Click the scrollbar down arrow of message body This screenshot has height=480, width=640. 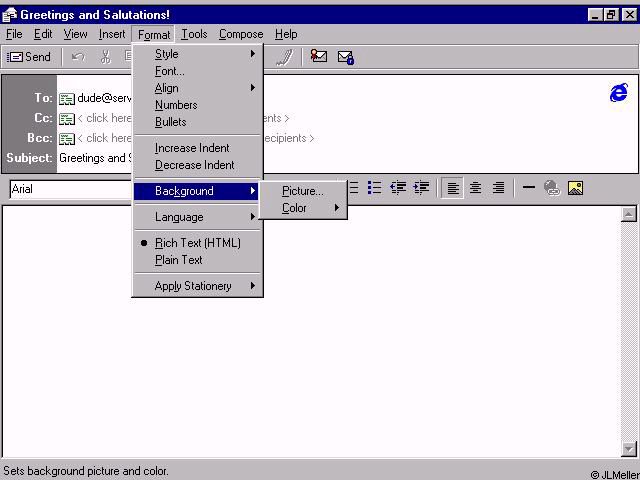pyautogui.click(x=629, y=449)
